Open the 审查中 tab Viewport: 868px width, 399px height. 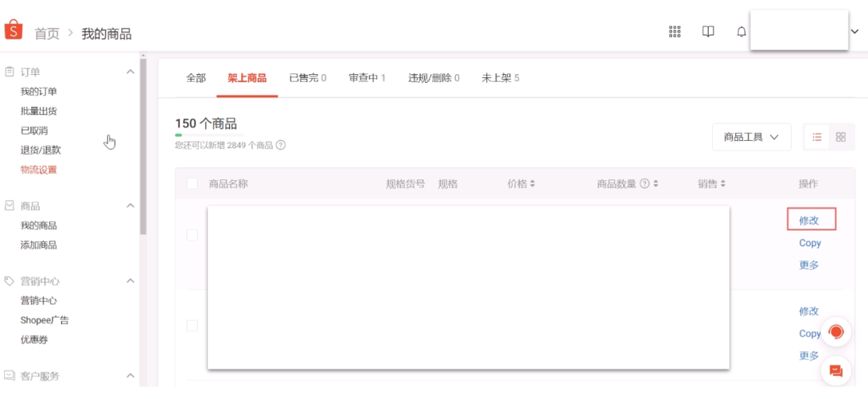pos(367,78)
